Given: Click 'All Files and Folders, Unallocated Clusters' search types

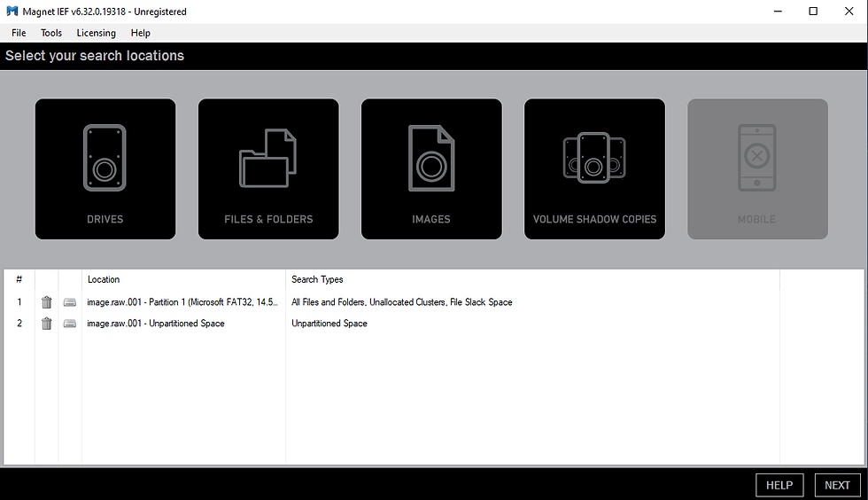Looking at the screenshot, I should pyautogui.click(x=402, y=302).
